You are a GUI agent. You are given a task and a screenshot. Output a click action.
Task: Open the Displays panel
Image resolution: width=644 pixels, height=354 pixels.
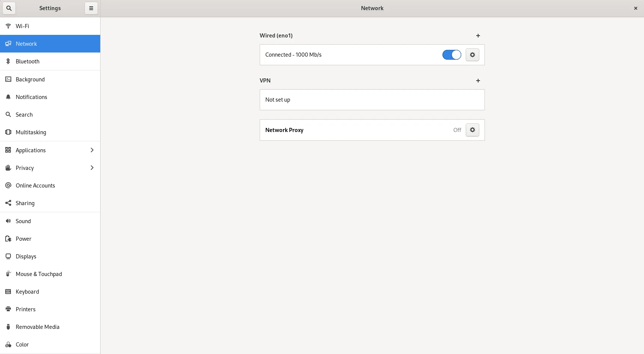coord(50,256)
